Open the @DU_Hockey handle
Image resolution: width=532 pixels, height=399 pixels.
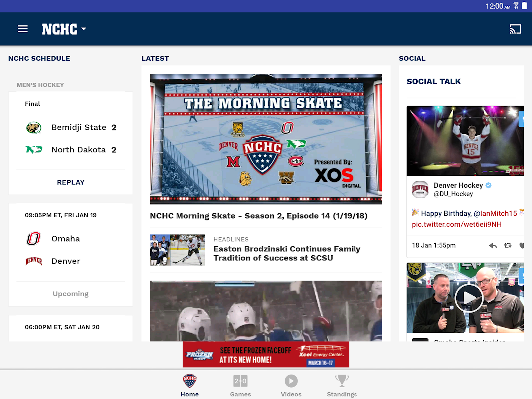(x=453, y=194)
